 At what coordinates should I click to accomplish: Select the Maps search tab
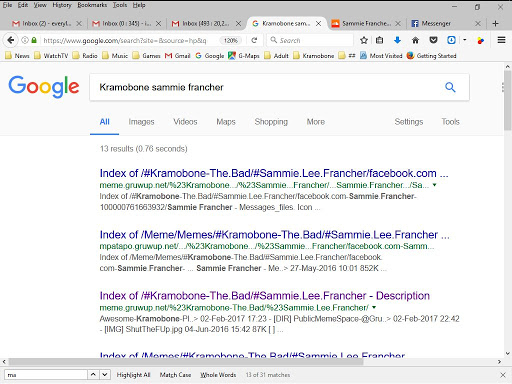coord(226,122)
